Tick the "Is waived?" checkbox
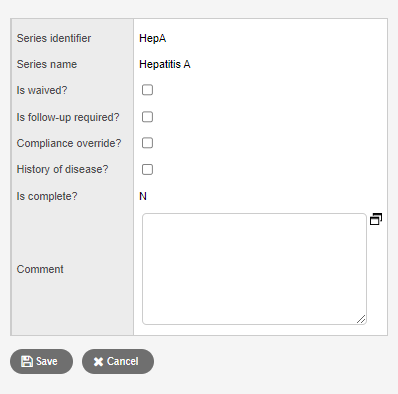 147,90
